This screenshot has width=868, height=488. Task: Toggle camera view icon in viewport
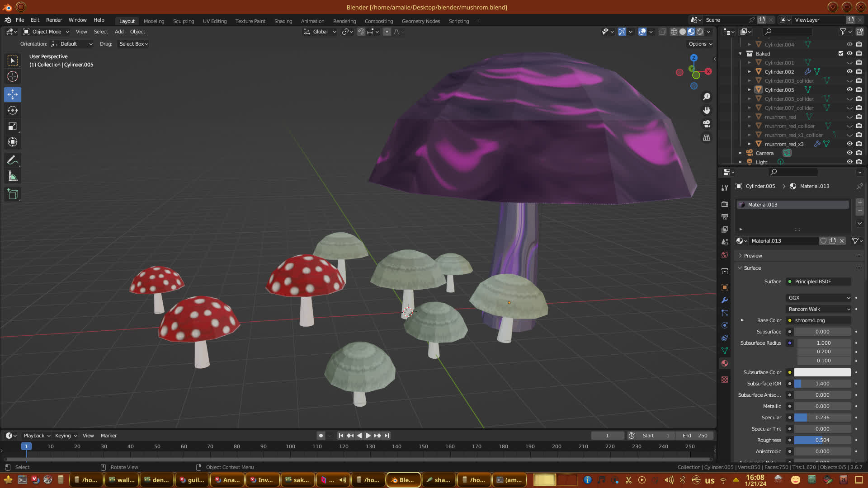(x=707, y=124)
